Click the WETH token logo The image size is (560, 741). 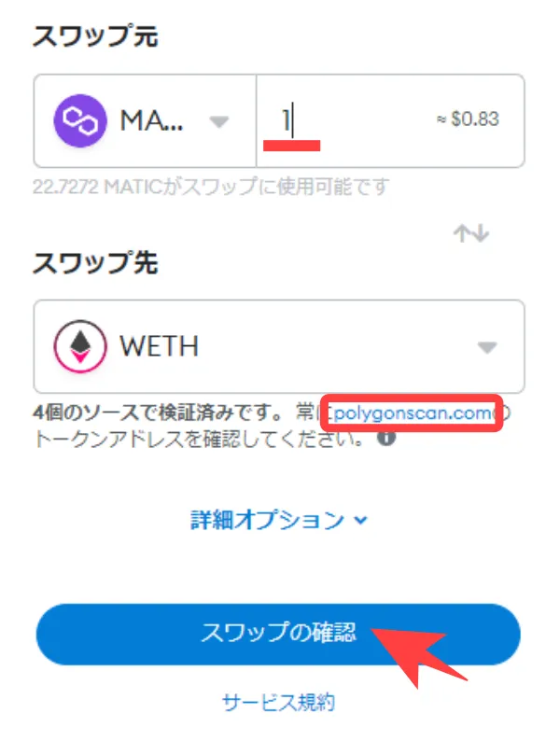80,346
